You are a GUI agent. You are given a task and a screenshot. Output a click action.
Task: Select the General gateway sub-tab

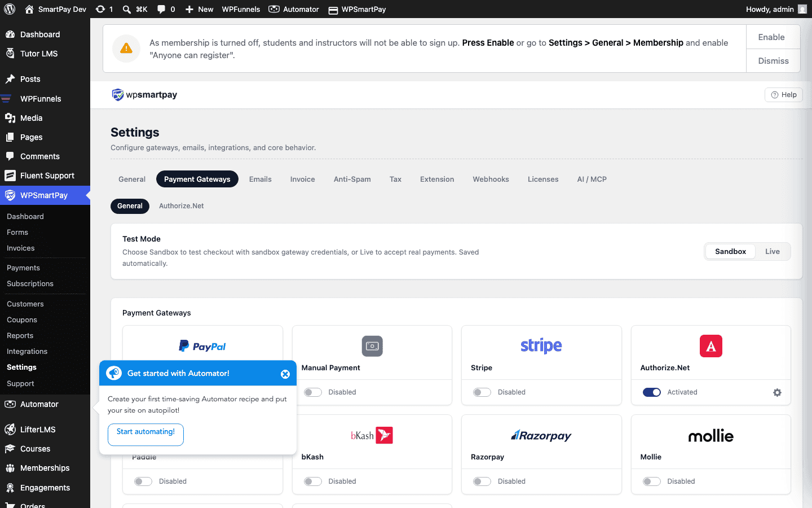coord(130,206)
